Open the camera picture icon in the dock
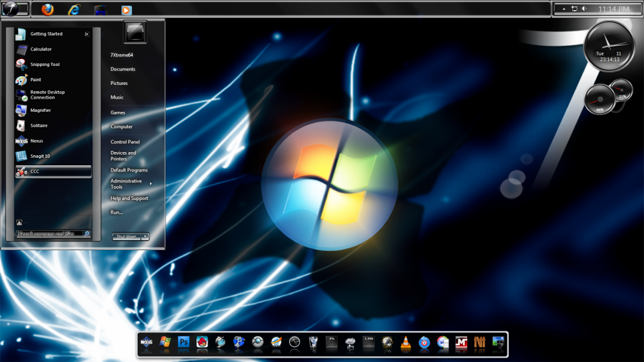Screen dimensions: 644x362 coord(498,343)
